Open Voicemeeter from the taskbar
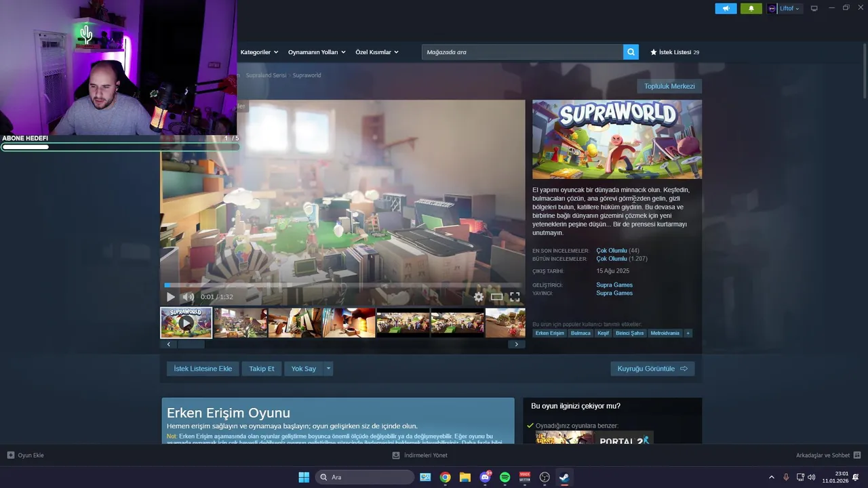Screen dimensions: 868x488 point(525,477)
